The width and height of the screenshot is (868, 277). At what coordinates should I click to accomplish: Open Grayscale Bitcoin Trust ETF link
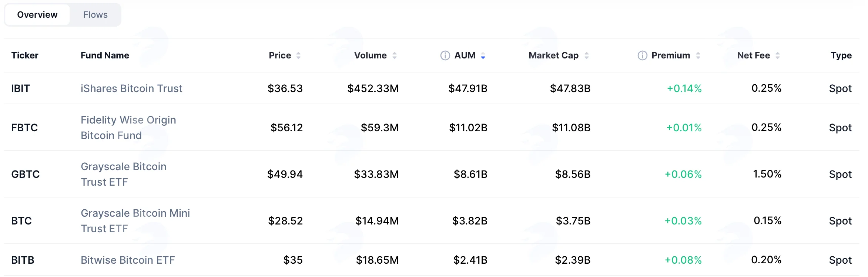point(124,174)
